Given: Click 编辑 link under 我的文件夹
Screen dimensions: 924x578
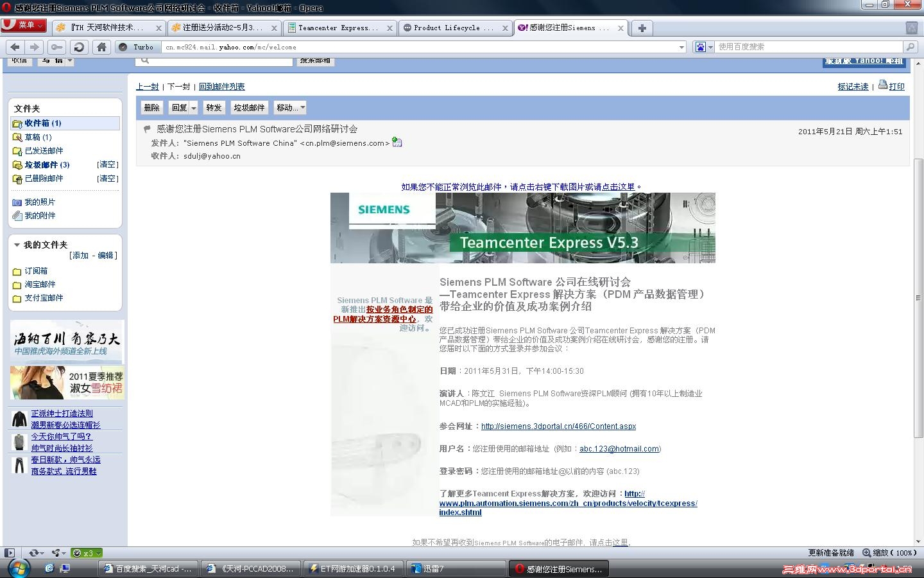Looking at the screenshot, I should [x=105, y=256].
